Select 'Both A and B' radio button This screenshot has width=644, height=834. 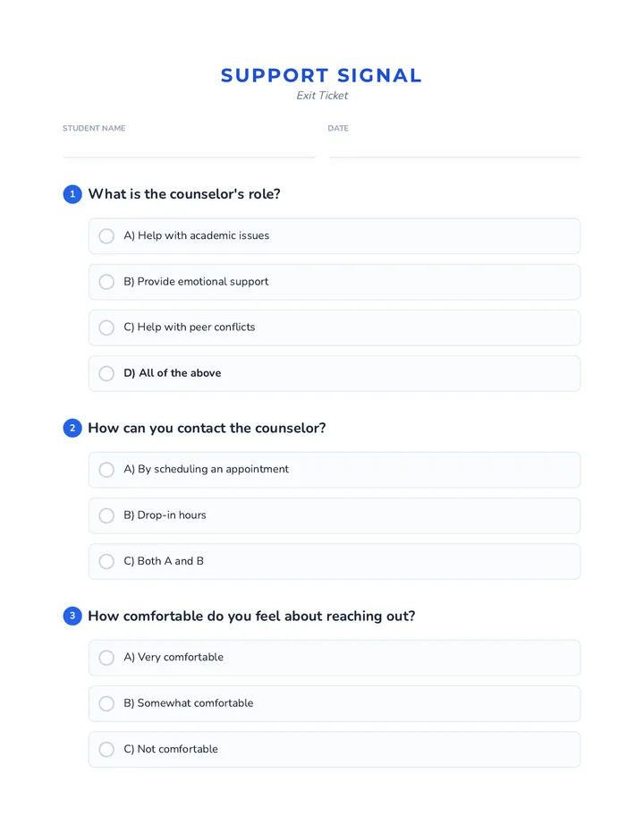tap(106, 561)
